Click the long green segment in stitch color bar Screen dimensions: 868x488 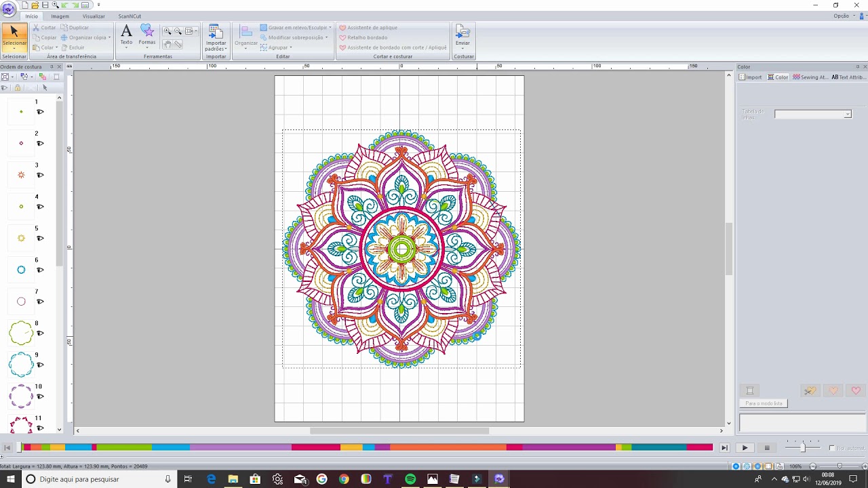(x=124, y=447)
